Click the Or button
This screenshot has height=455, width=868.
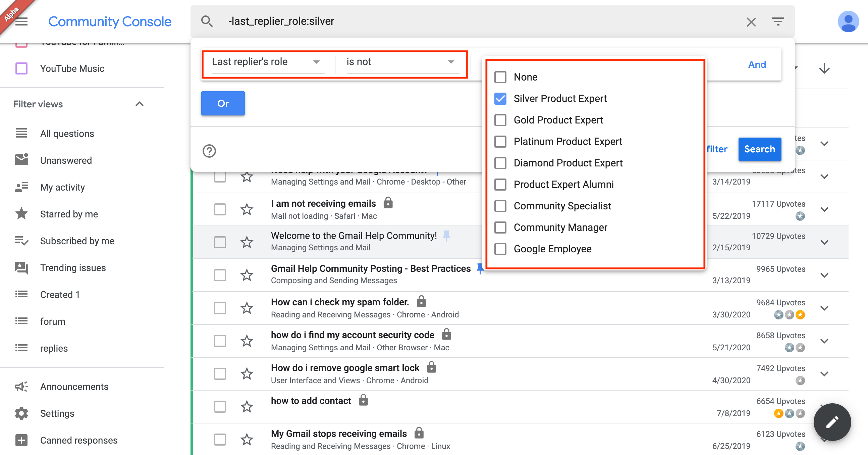tap(223, 103)
